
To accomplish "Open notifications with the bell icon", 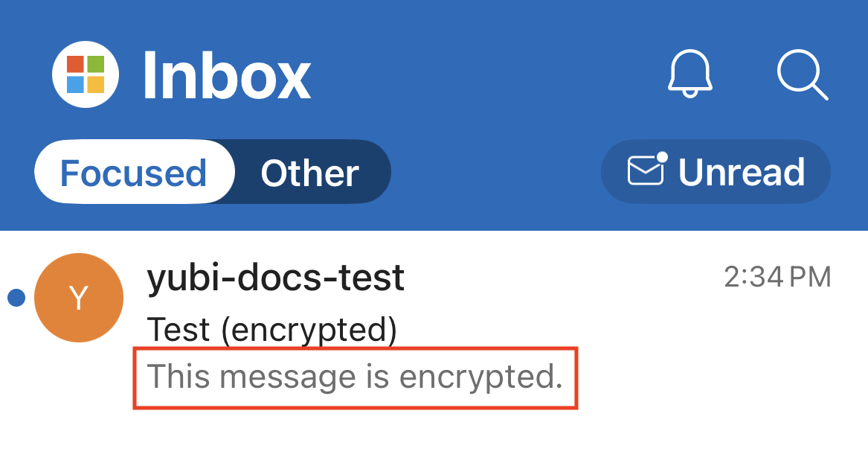I will 690,73.
